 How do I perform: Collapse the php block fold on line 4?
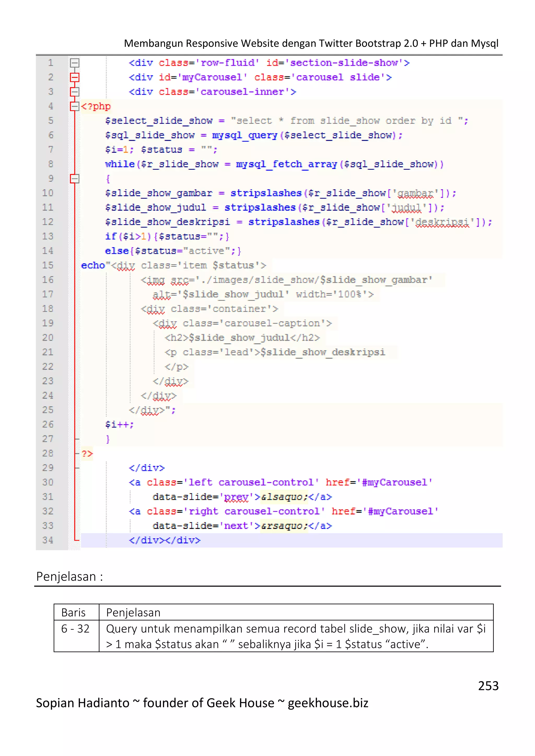click(x=75, y=106)
